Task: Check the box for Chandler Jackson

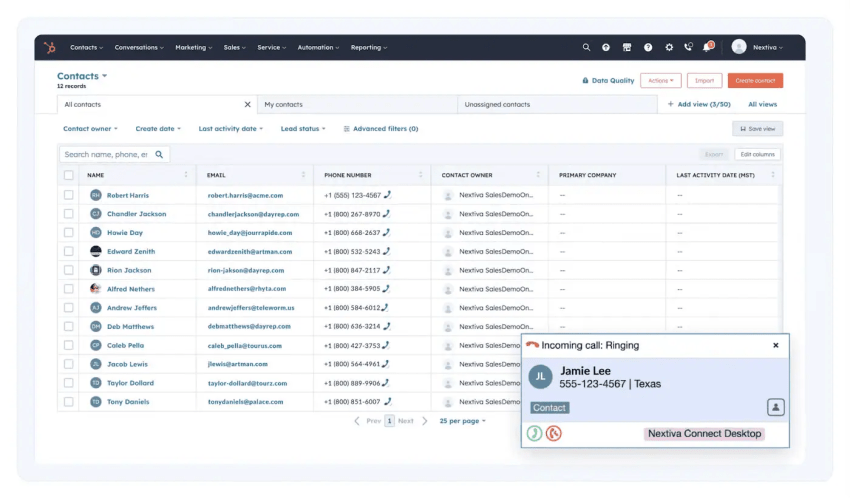Action: pos(68,214)
